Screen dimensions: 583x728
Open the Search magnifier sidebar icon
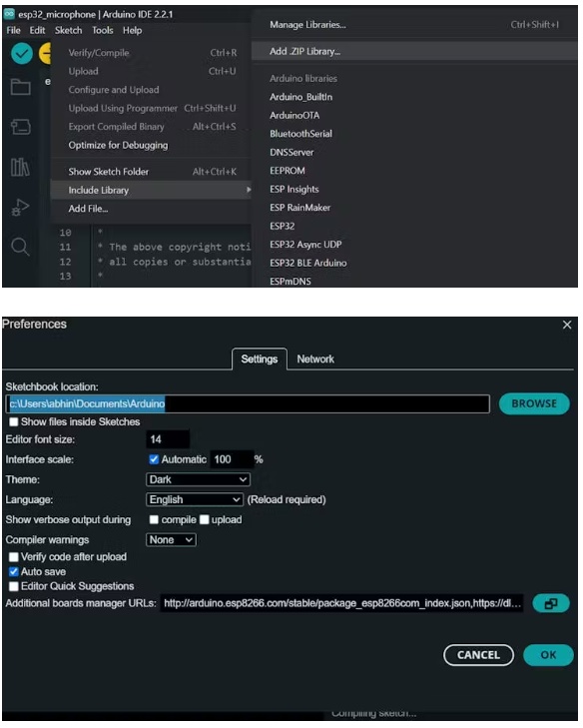click(20, 247)
